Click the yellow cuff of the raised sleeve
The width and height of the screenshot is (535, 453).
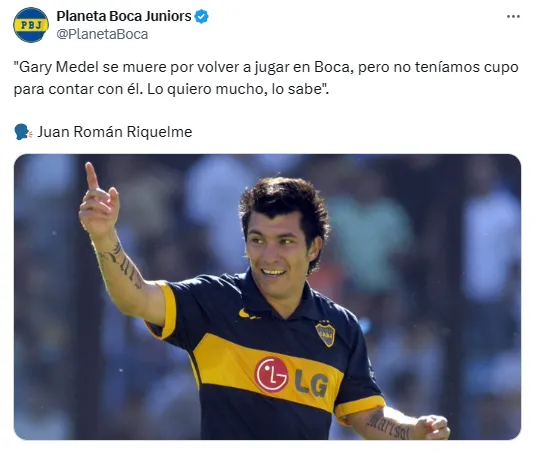pyautogui.click(x=166, y=310)
